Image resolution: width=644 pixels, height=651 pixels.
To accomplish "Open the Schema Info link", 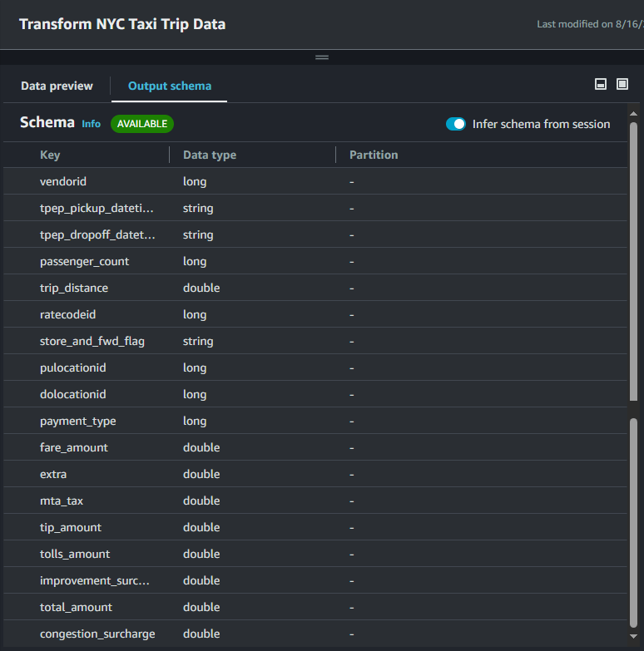I will click(x=91, y=124).
